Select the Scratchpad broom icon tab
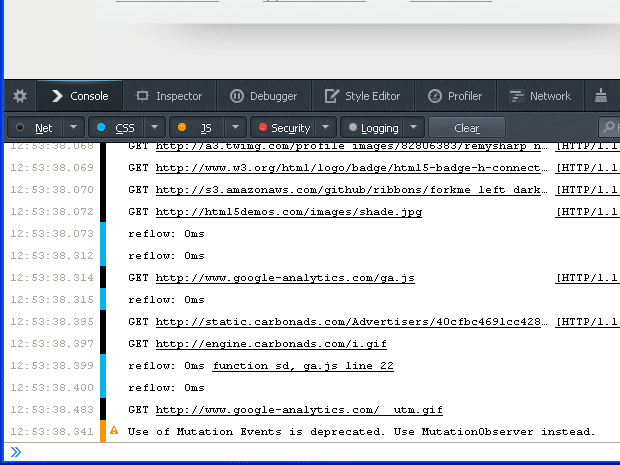The image size is (620, 465). (x=601, y=96)
